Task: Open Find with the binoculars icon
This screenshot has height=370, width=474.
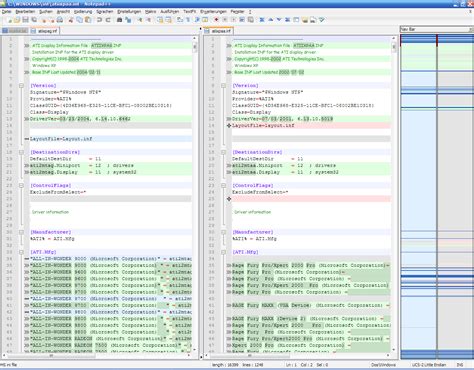Action: tap(119, 20)
